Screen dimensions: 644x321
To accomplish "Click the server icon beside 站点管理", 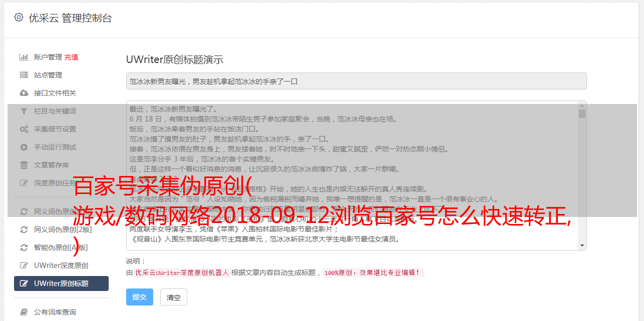I will point(24,75).
